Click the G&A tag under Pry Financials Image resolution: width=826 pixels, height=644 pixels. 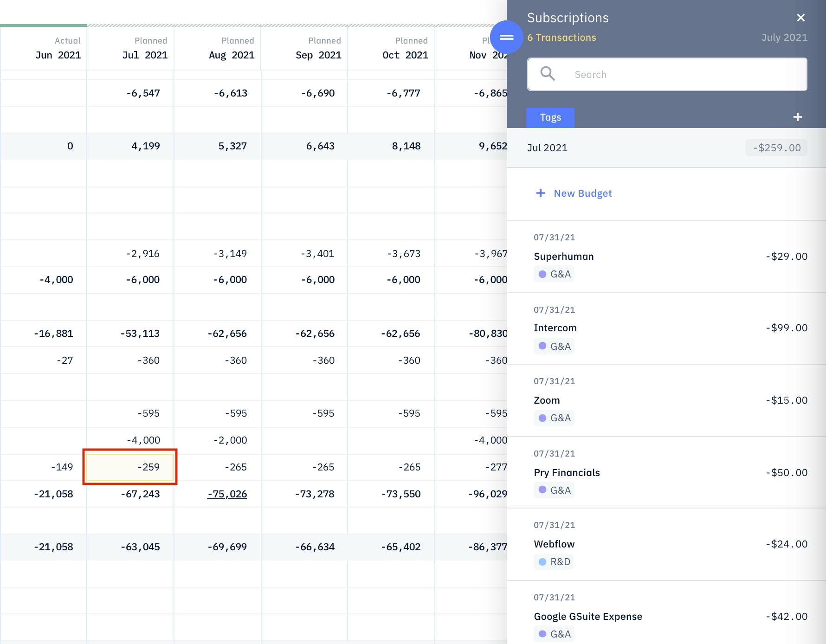point(554,490)
